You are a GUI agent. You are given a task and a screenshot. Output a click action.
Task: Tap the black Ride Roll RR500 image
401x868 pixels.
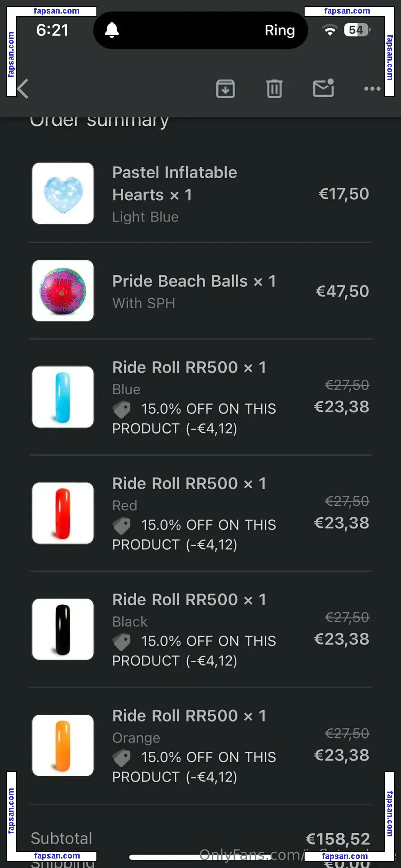click(x=63, y=630)
